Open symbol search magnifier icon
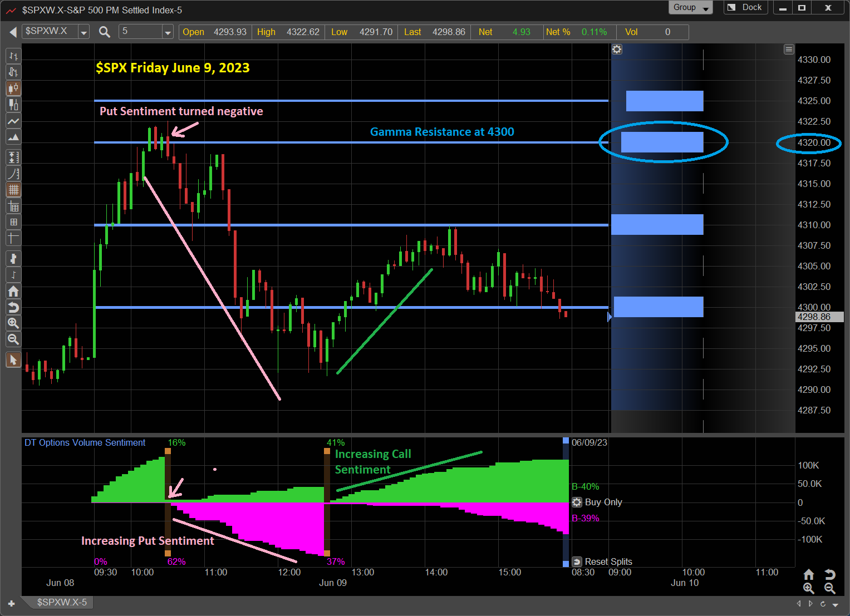This screenshot has height=616, width=850. pyautogui.click(x=105, y=32)
